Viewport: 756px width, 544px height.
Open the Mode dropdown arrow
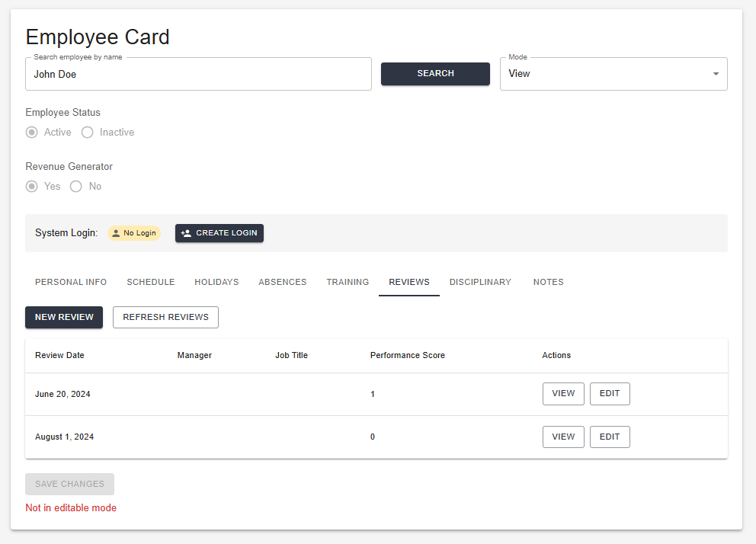(716, 74)
